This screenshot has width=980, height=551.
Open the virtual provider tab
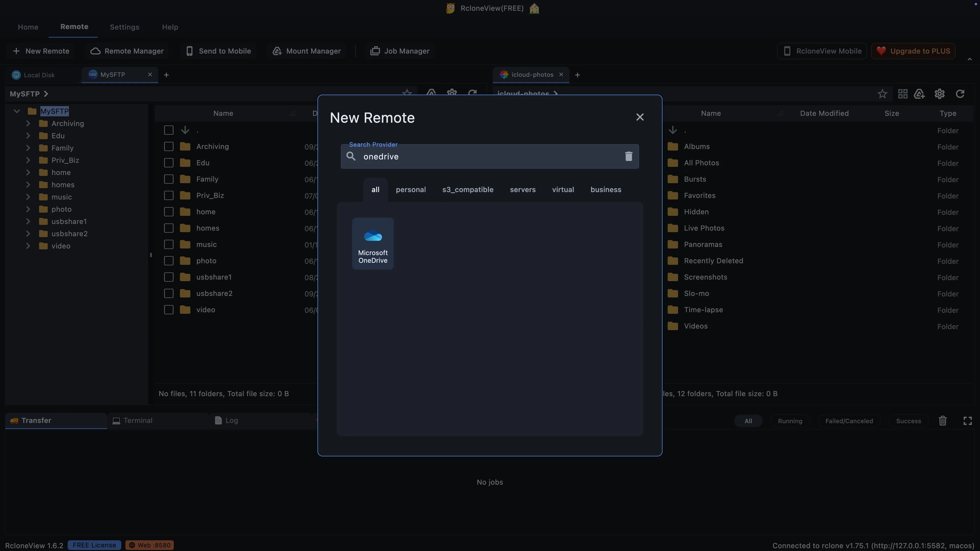point(563,190)
